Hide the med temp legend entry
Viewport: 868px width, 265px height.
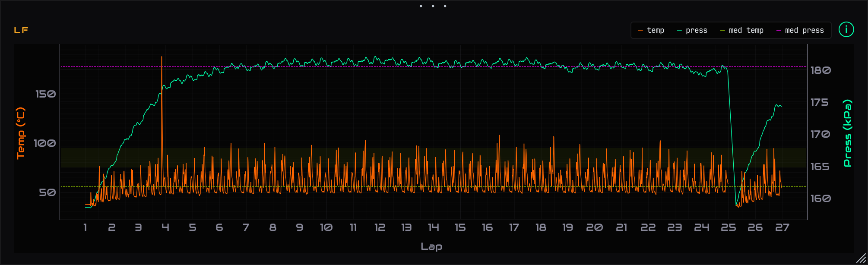click(x=742, y=30)
